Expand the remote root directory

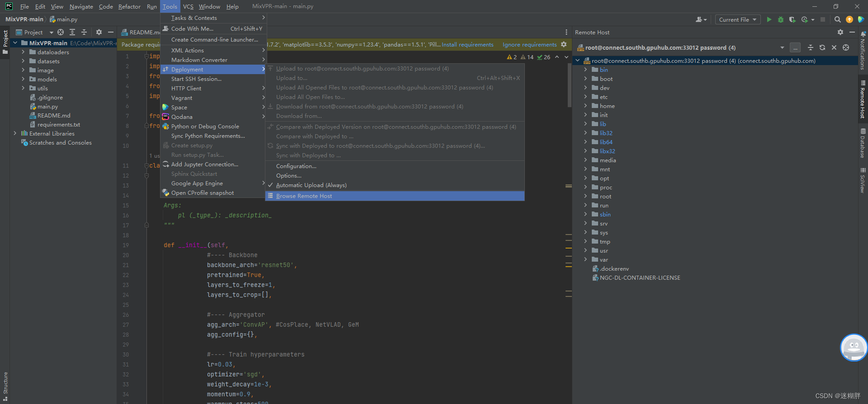(586, 196)
